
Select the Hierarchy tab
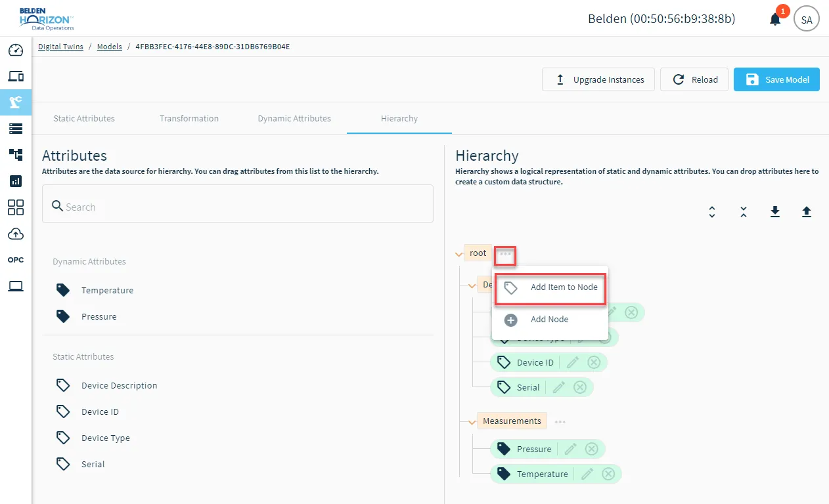[399, 119]
